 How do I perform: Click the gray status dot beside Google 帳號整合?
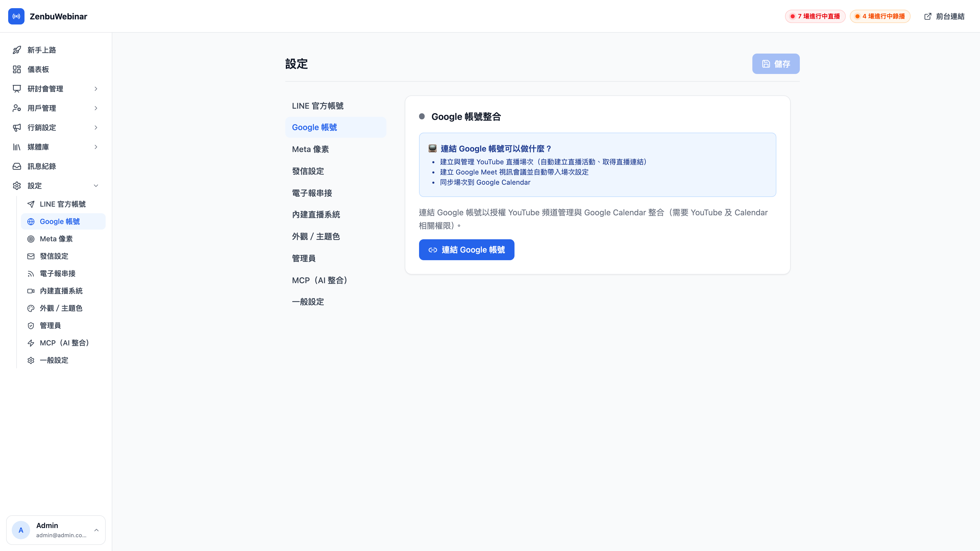(422, 116)
